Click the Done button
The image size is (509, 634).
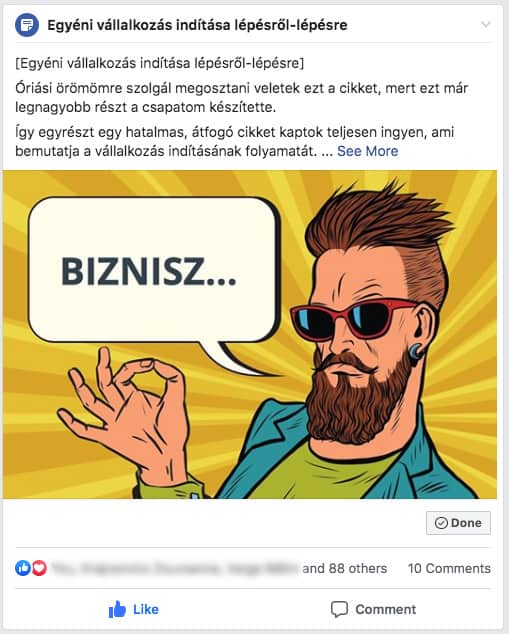pos(458,523)
